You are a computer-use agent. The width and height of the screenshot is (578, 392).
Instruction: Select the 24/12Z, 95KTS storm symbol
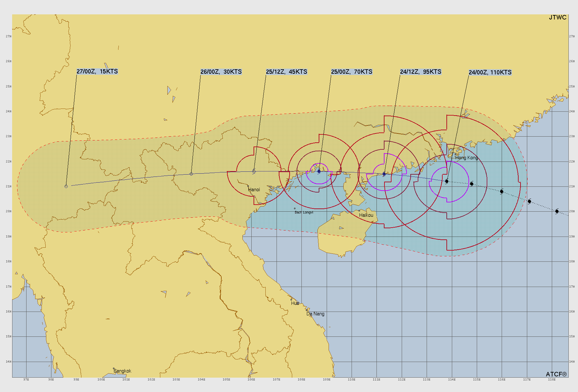click(384, 174)
